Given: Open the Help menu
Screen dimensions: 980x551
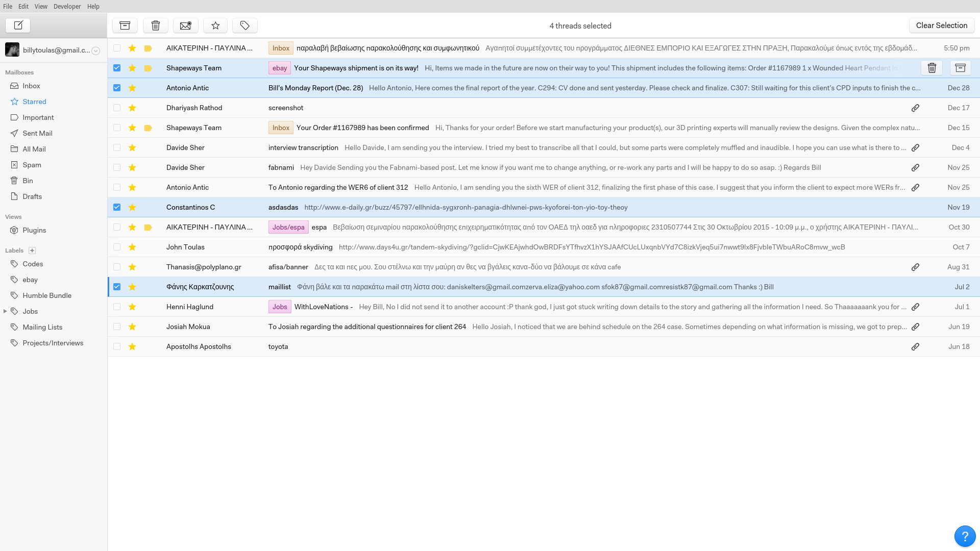Looking at the screenshot, I should 93,6.
